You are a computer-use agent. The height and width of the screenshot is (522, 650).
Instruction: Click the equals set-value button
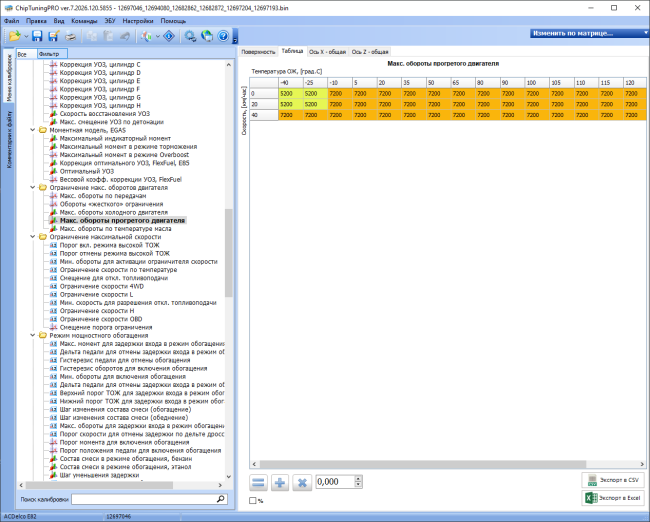point(258,483)
